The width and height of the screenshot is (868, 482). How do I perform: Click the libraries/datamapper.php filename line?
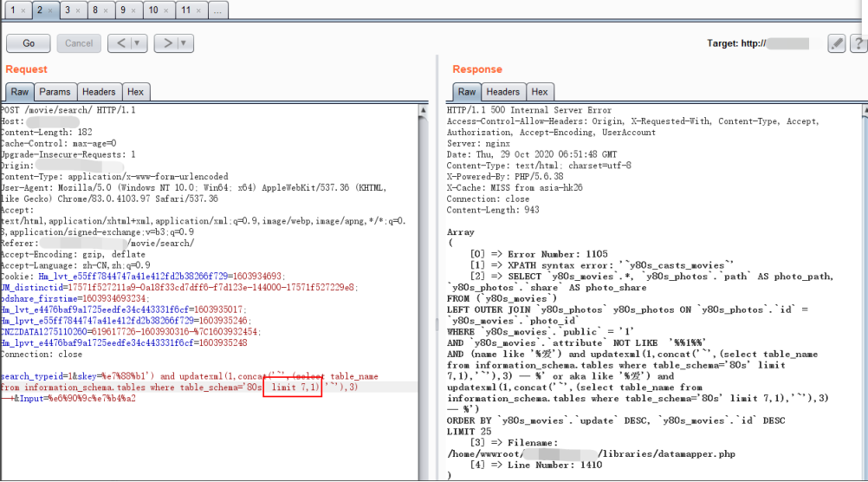[x=591, y=453]
